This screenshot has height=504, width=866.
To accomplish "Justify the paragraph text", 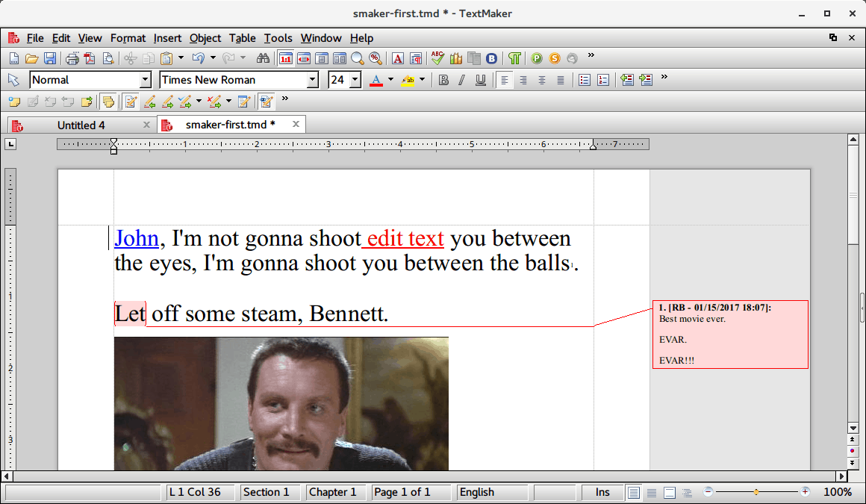I will [x=561, y=80].
